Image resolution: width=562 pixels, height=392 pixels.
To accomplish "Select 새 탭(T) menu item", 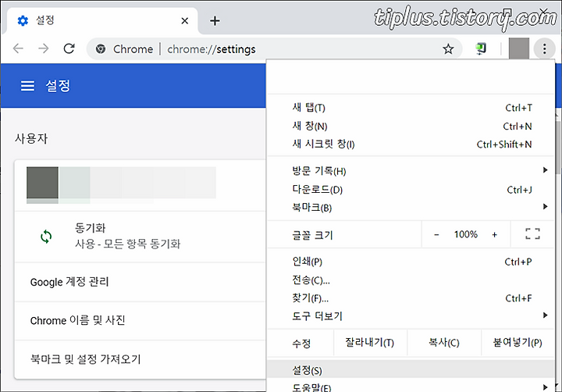I will (x=411, y=108).
